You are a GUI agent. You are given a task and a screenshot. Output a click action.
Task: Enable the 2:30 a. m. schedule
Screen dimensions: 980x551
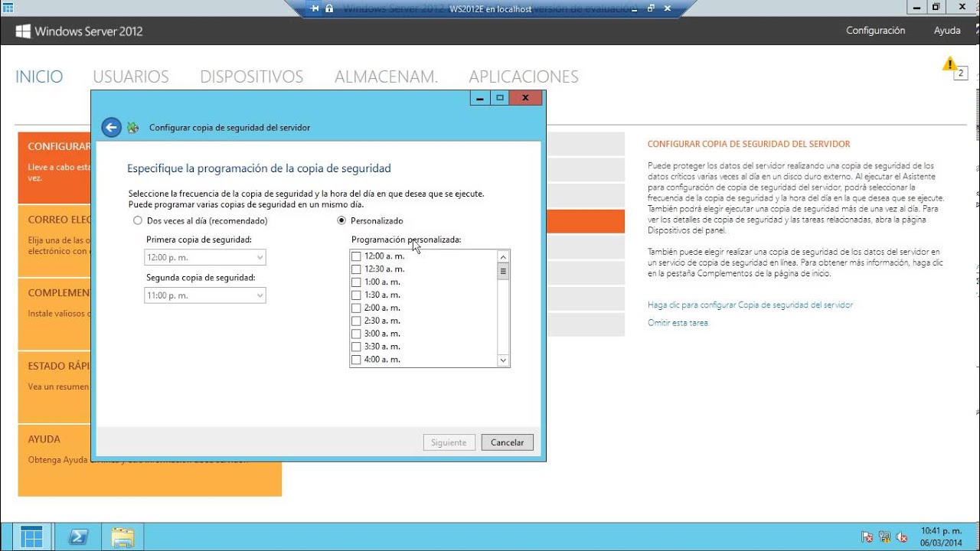356,321
